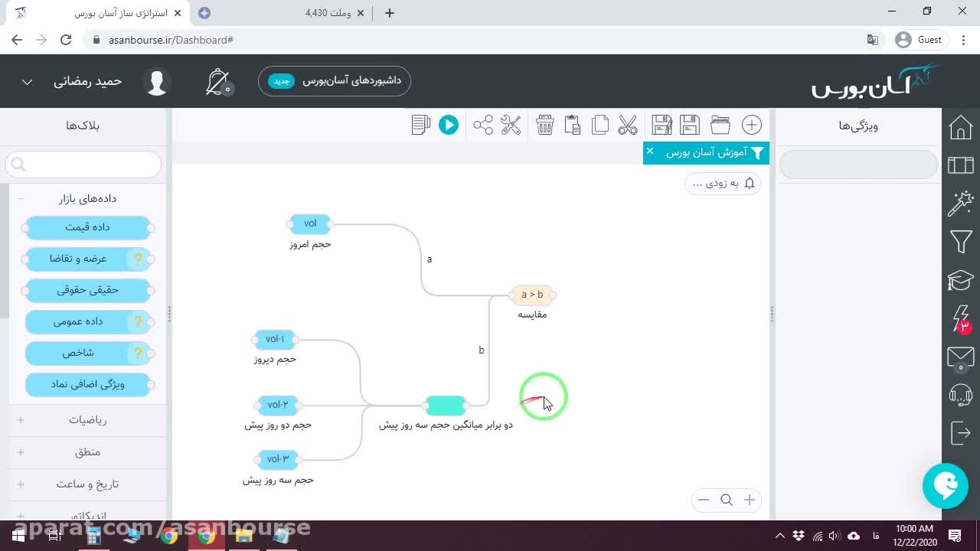Click the properties panel input field
This screenshot has height=551, width=980.
(858, 165)
